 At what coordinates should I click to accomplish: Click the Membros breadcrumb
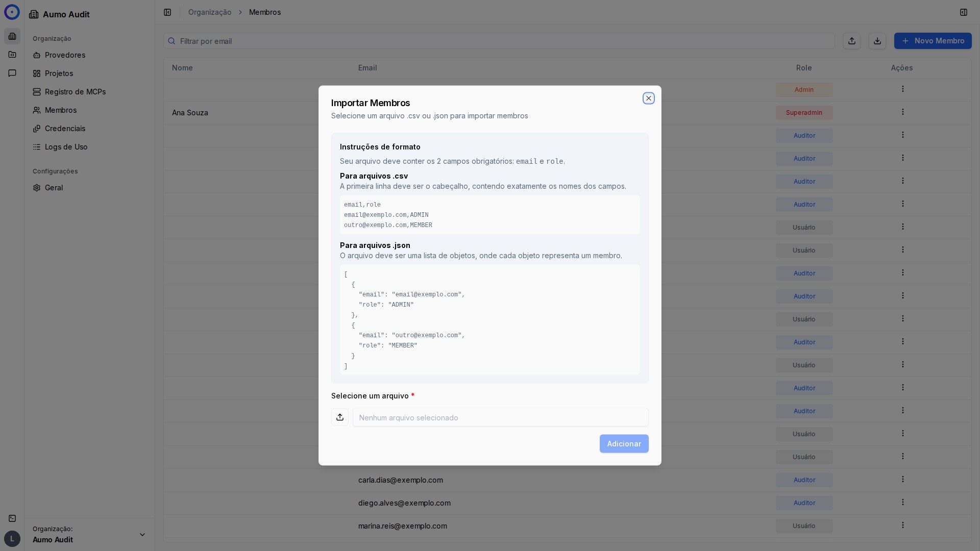coord(265,12)
